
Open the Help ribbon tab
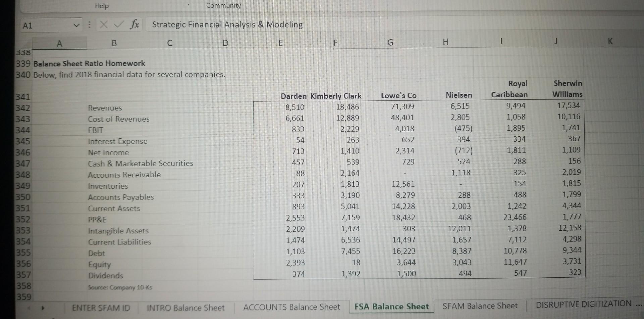pos(102,6)
